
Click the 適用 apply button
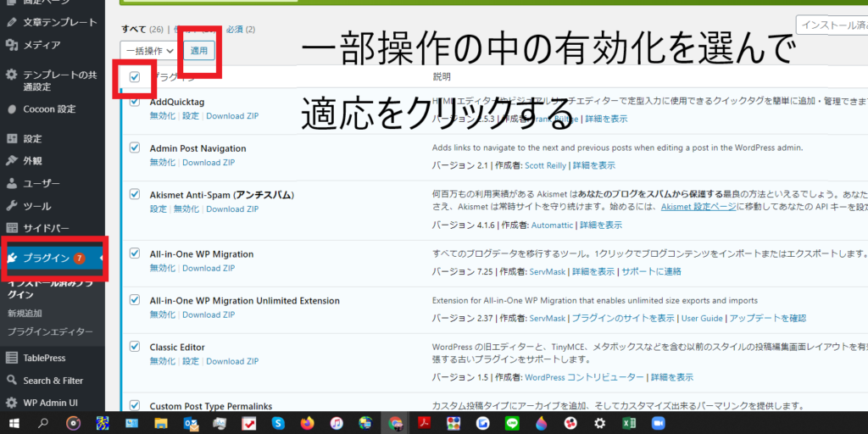tap(199, 50)
